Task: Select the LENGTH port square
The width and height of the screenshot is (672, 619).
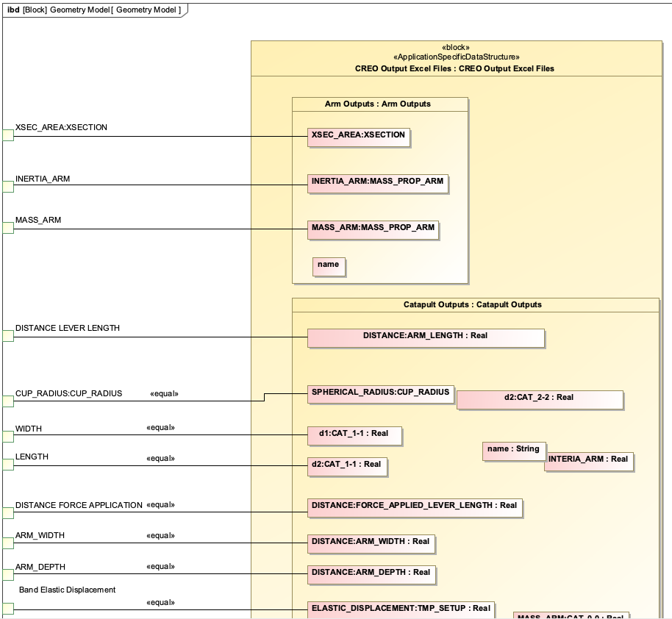Action: coord(8,465)
